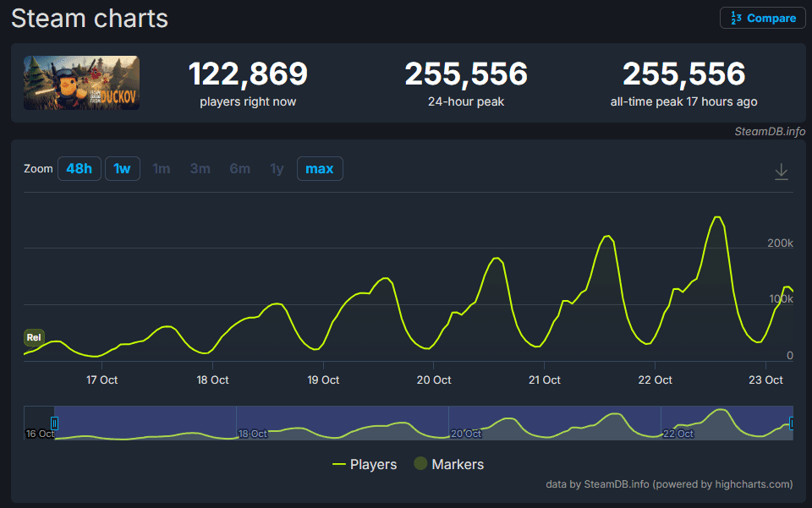The image size is (812, 508).
Task: Click the Compare button
Action: pos(762,18)
